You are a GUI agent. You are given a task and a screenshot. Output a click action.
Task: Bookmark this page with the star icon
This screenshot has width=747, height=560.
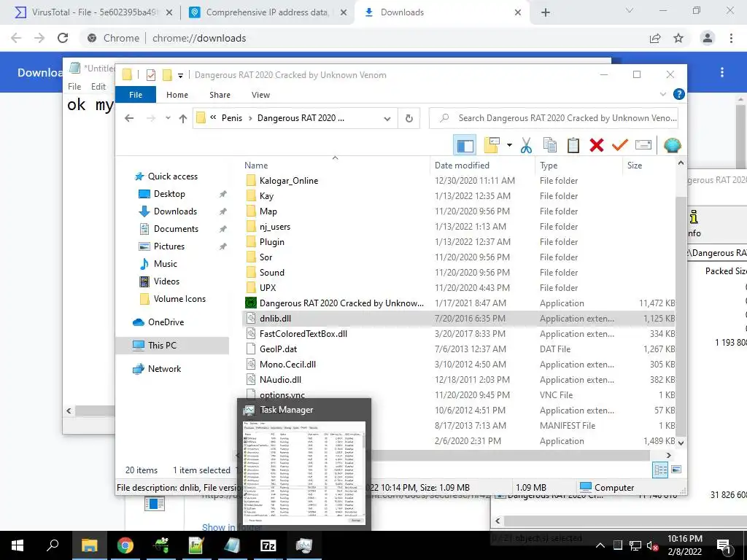(678, 38)
